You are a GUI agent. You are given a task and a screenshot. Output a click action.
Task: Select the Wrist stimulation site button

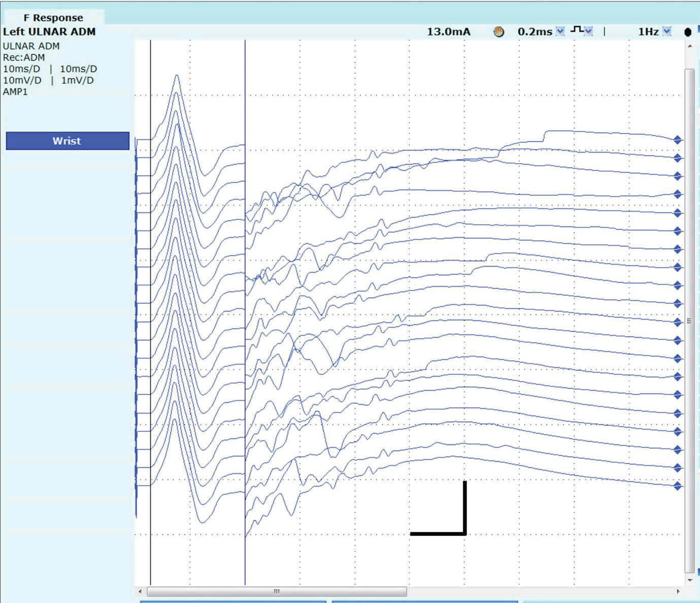pyautogui.click(x=68, y=141)
